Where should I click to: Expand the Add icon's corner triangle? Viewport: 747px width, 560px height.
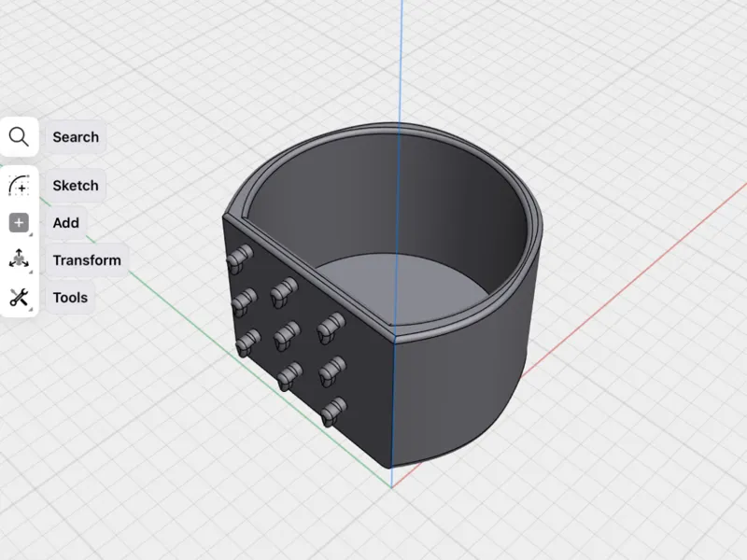(x=31, y=235)
